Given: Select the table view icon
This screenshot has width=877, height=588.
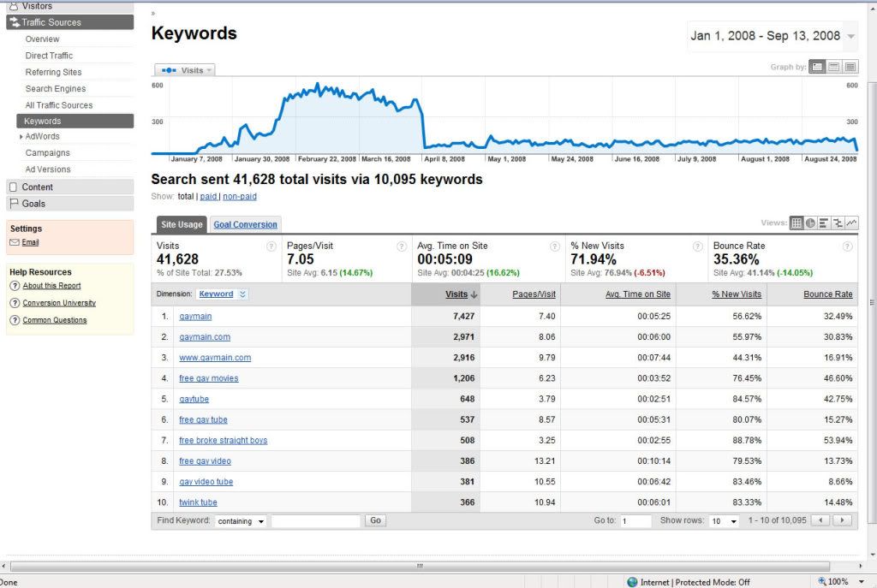Looking at the screenshot, I should (x=796, y=223).
